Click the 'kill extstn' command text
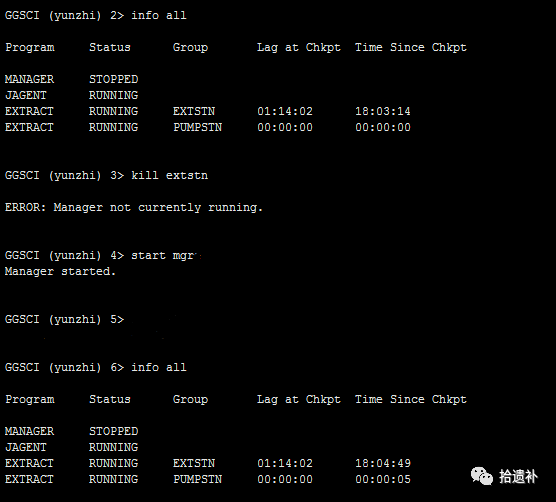Viewport: 556px width, 502px height. click(169, 175)
